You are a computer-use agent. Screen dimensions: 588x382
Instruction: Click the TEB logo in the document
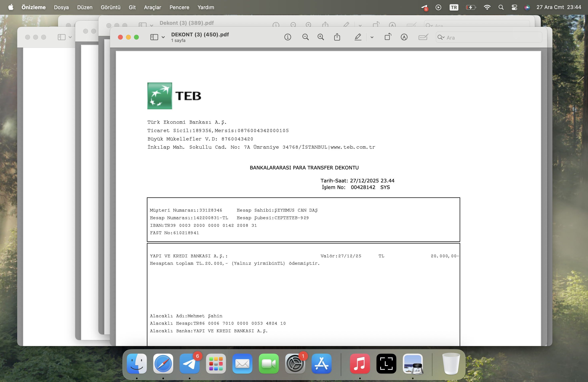[174, 96]
